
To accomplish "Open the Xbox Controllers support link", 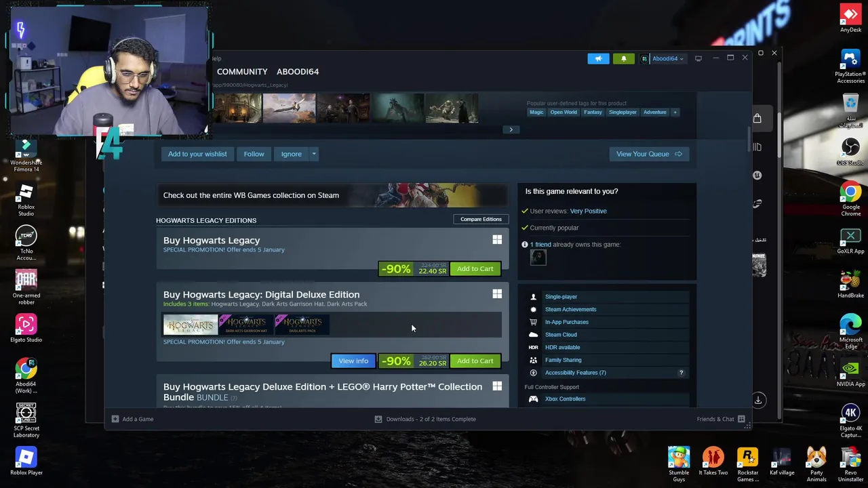I will [x=565, y=399].
